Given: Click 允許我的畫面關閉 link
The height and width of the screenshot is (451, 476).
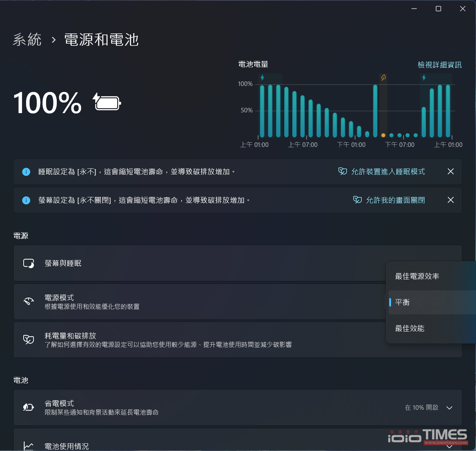Looking at the screenshot, I should click(395, 200).
